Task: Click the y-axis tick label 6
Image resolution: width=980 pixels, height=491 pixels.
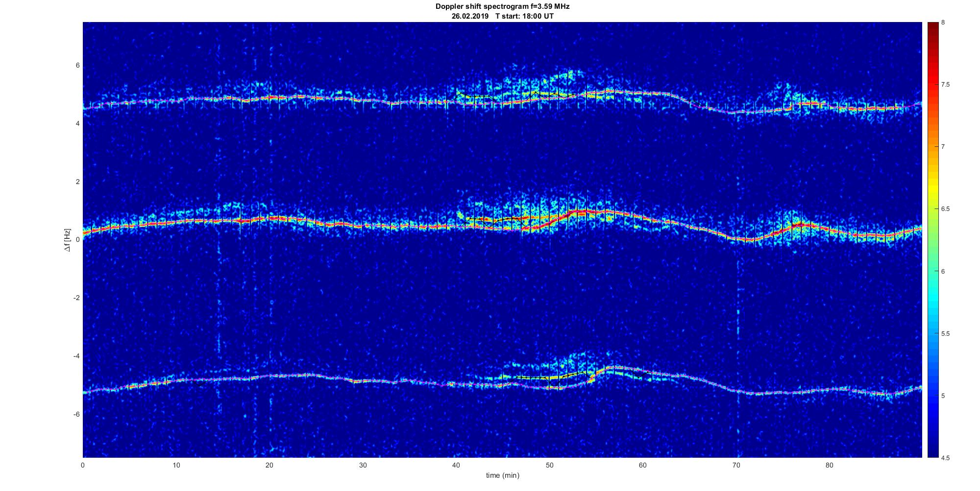Action: [x=77, y=66]
